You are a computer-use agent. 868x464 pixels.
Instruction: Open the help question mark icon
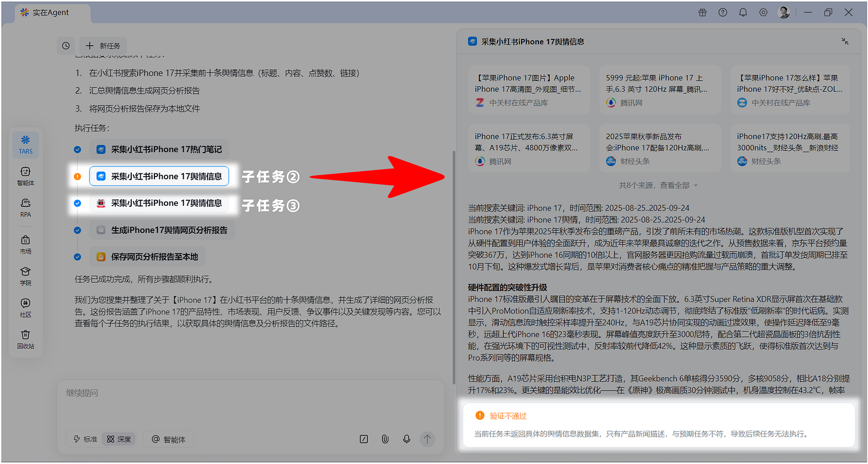723,13
